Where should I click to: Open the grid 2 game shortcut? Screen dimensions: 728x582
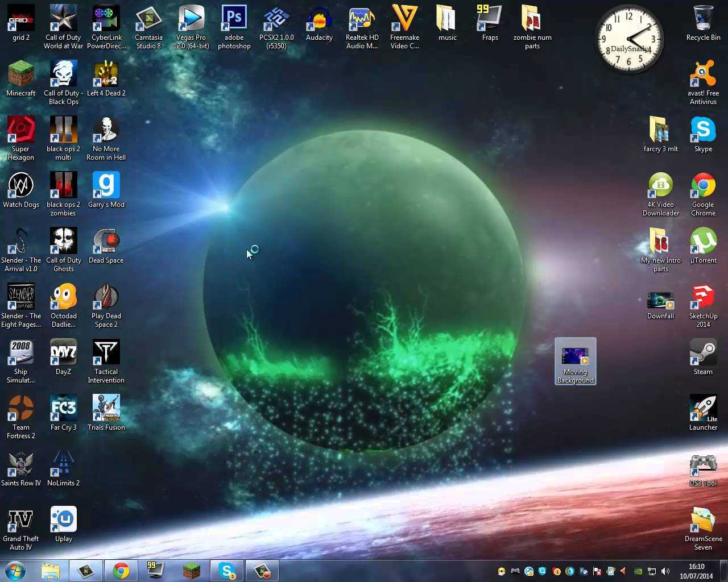pos(21,24)
